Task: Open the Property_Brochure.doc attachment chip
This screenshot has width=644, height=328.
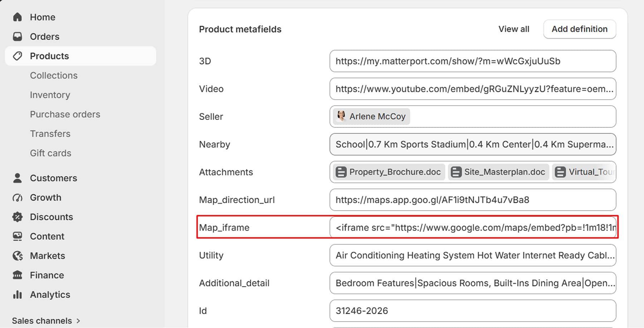Action: pos(389,172)
